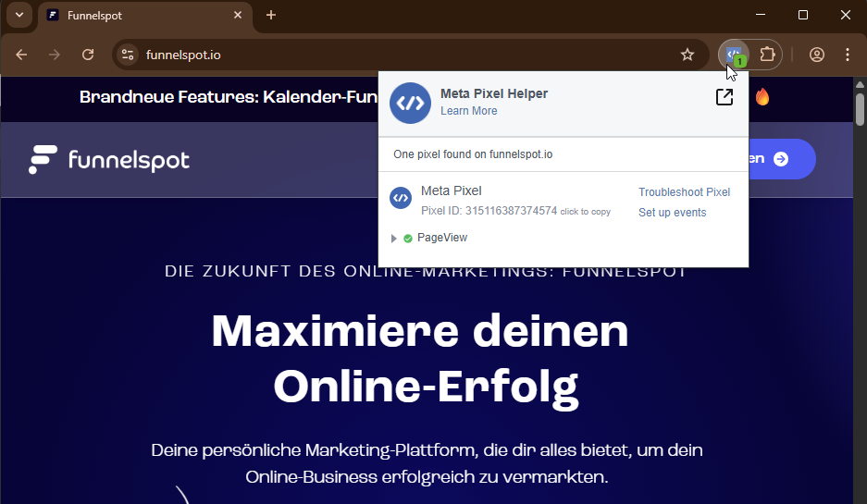Click the page's vertical scrollbar thumb

click(860, 109)
